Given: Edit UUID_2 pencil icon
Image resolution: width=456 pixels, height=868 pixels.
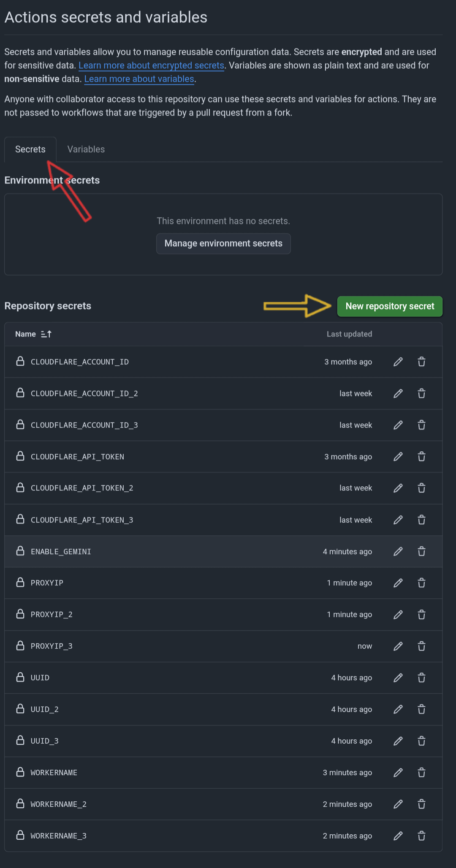Looking at the screenshot, I should [398, 709].
